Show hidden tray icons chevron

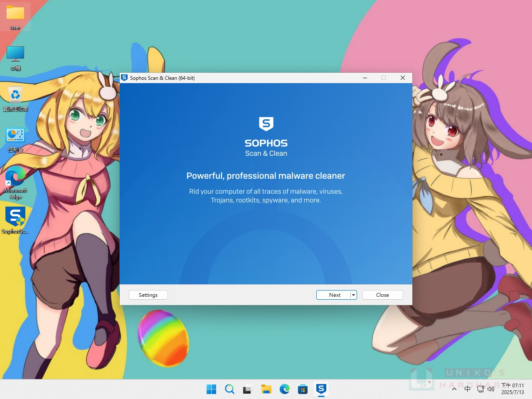454,389
